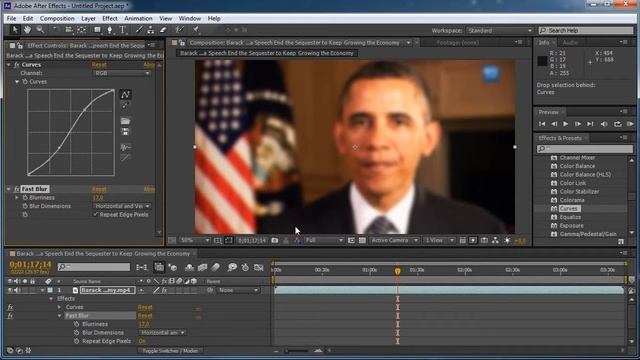
Task: Select the Clone Stamp tool
Action: 151,30
